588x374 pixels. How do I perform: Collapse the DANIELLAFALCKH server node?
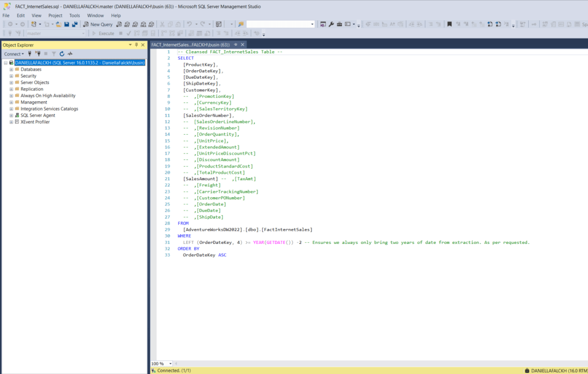click(5, 63)
